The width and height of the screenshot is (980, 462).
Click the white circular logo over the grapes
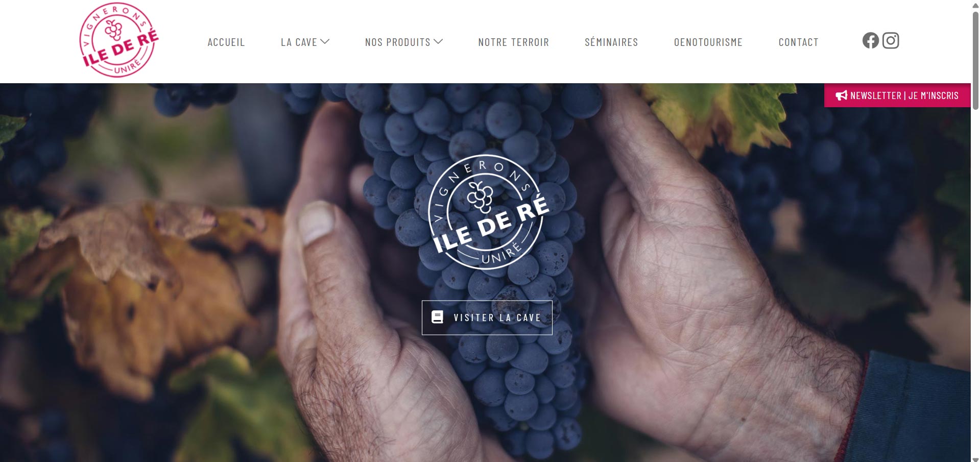click(x=489, y=211)
